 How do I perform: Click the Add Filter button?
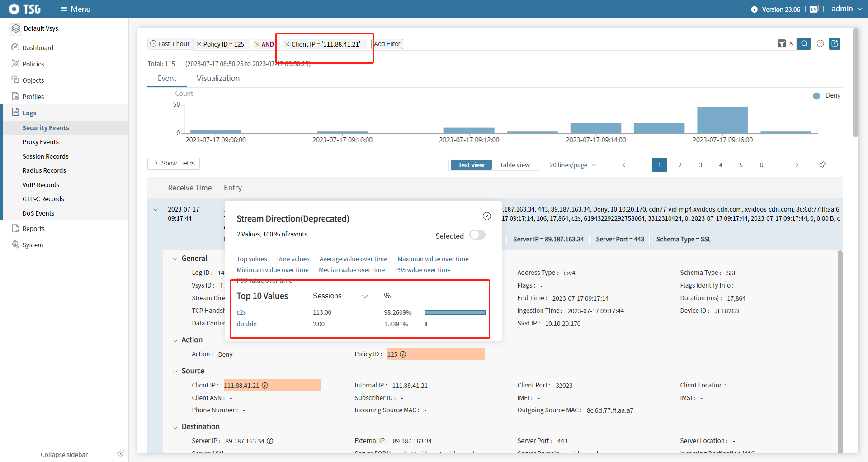(x=387, y=44)
